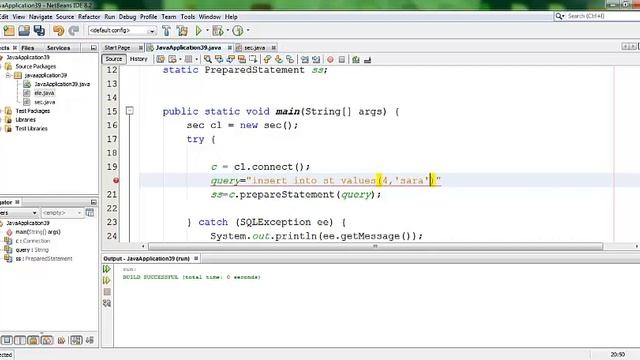Click the Open Project toolbar icon
The image size is (640, 360).
[x=24, y=31]
